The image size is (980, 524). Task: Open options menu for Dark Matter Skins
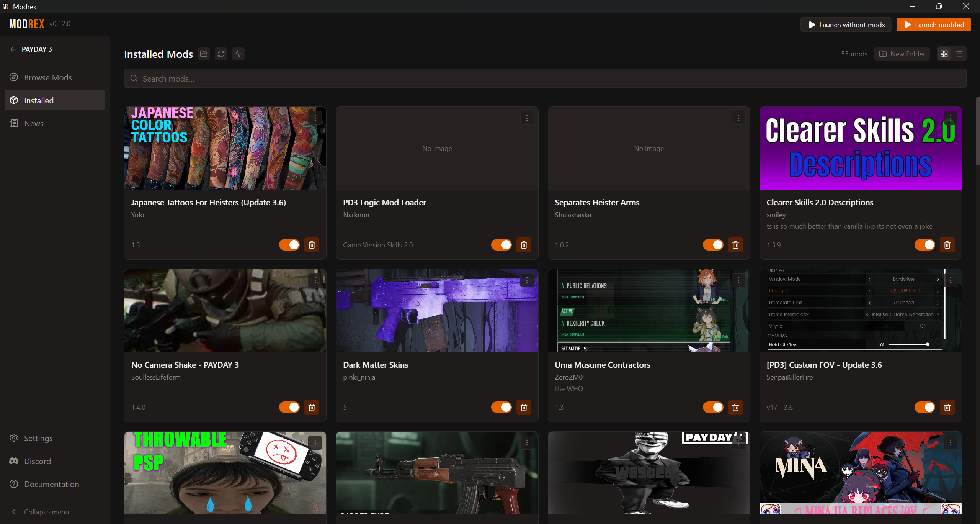(x=527, y=280)
